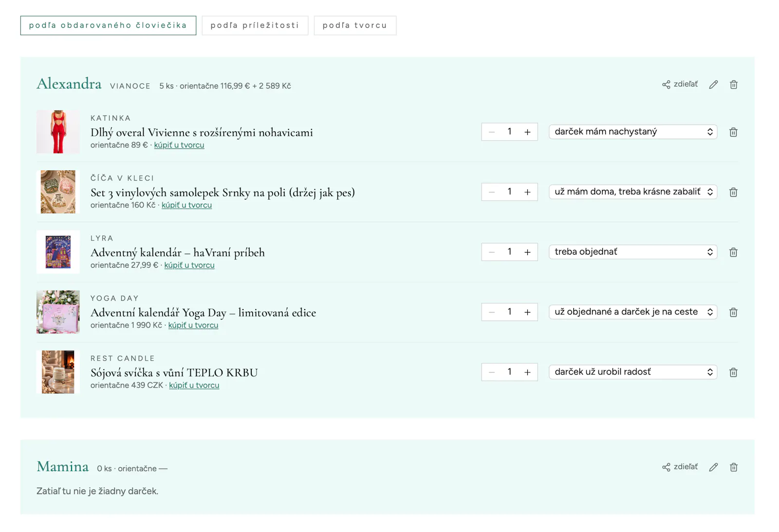The image size is (779, 532).
Task: Remove the Adventní kalendář Yoga Day item
Action: [x=733, y=312]
